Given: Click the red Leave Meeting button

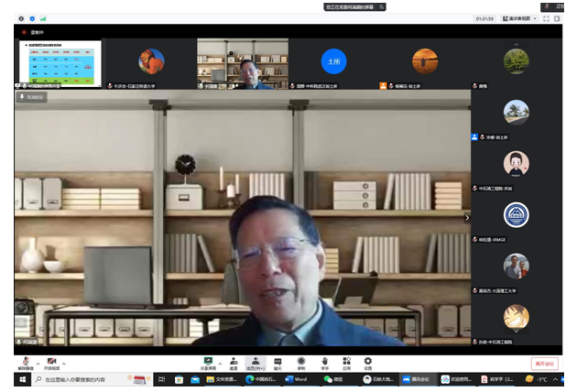Looking at the screenshot, I should (x=544, y=364).
